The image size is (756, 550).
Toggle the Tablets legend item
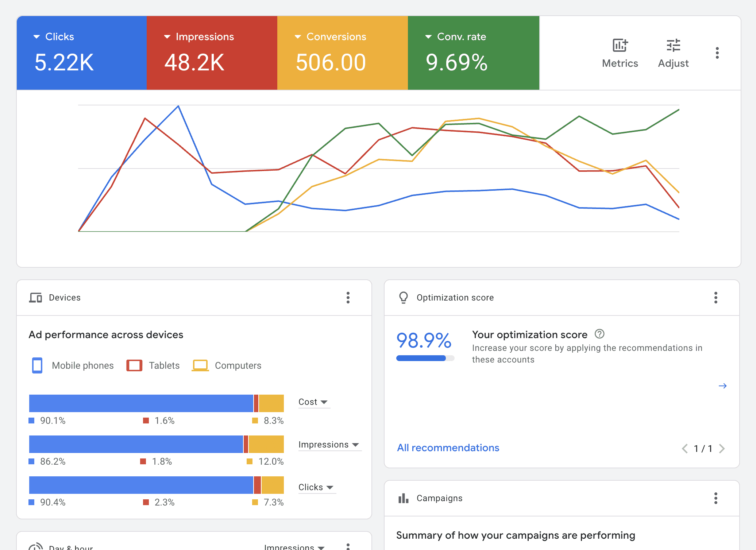153,365
